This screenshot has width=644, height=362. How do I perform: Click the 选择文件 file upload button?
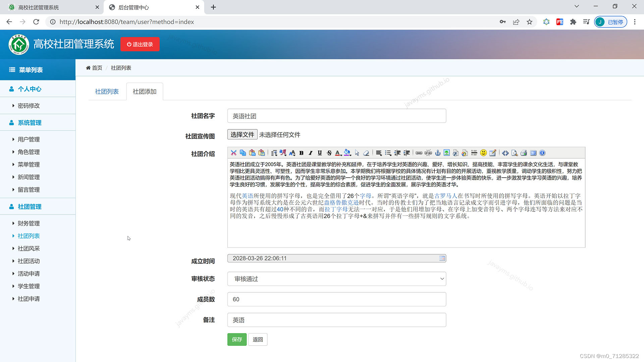[x=242, y=135]
